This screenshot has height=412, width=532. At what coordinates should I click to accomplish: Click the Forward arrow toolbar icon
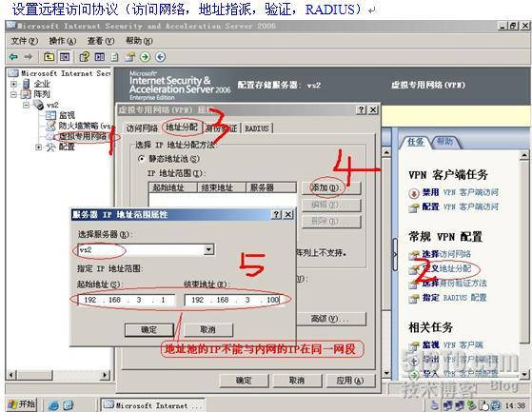29,57
